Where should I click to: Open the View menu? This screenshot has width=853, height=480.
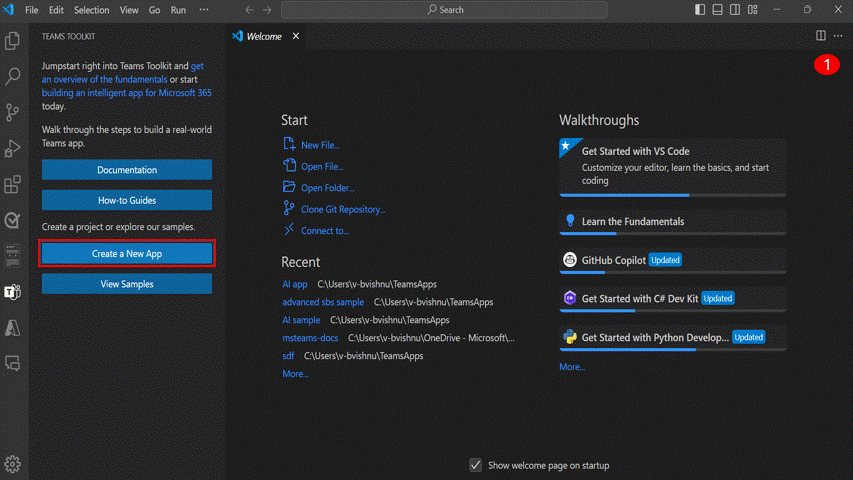(129, 10)
